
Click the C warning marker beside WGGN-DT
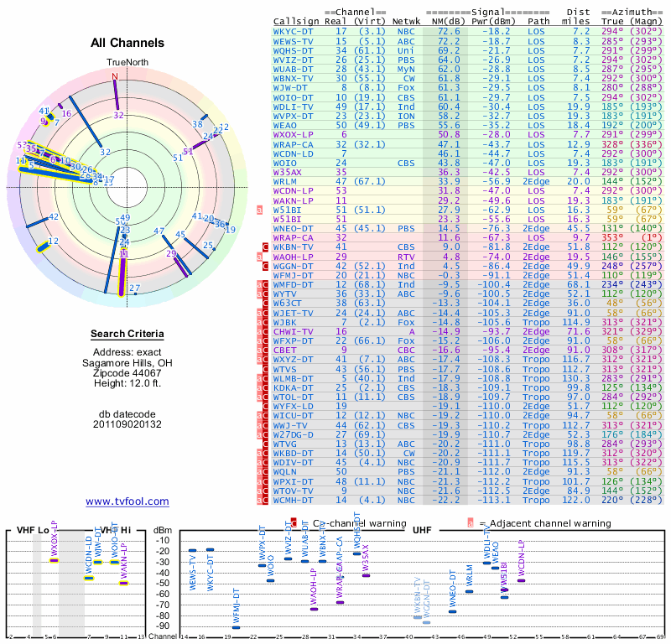(265, 266)
